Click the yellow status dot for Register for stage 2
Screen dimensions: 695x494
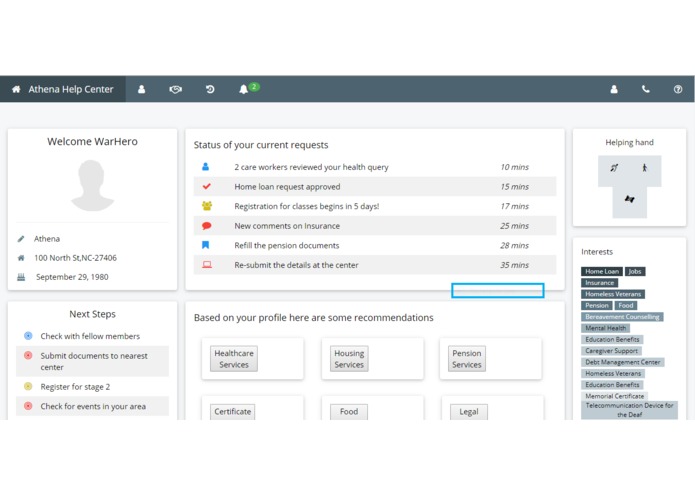pos(28,386)
